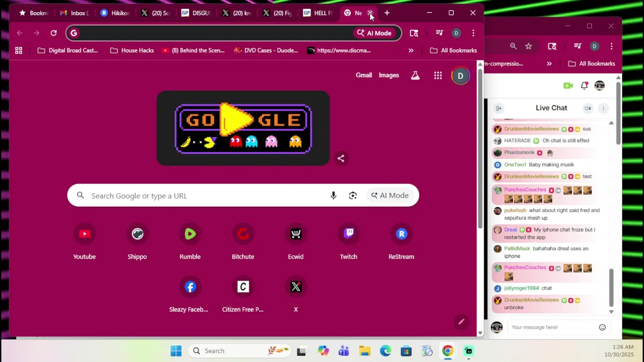Open a new tab with plus button
Screen dimensions: 644x362
click(x=387, y=13)
